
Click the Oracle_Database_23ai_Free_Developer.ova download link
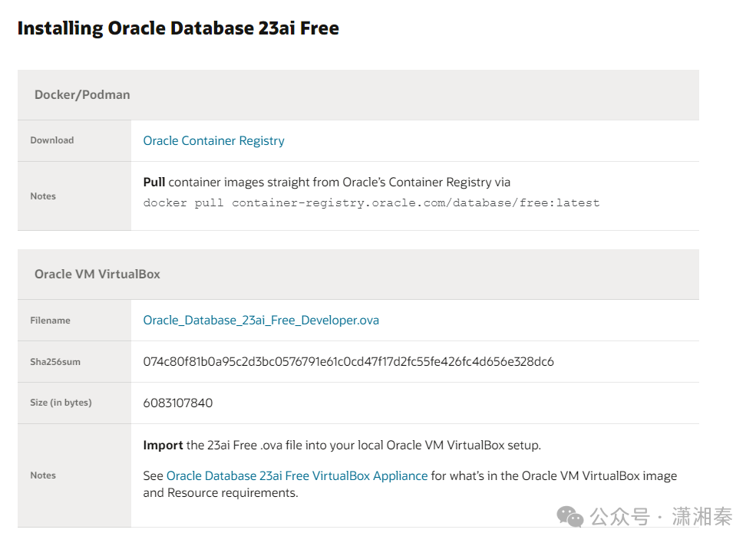click(x=261, y=320)
